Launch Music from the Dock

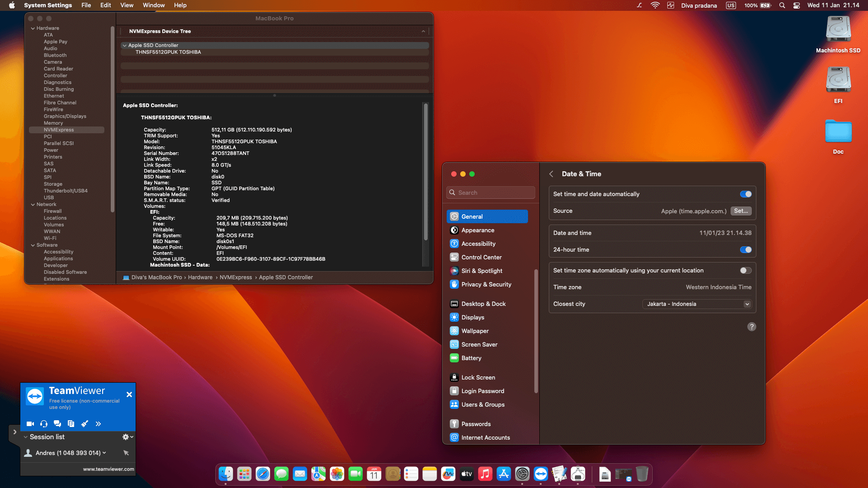(485, 474)
